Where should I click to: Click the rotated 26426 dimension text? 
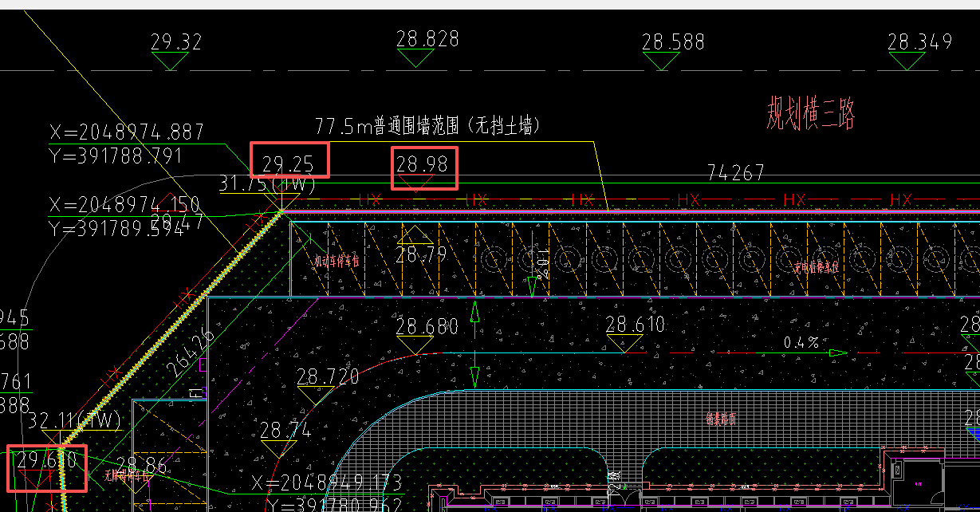[189, 353]
